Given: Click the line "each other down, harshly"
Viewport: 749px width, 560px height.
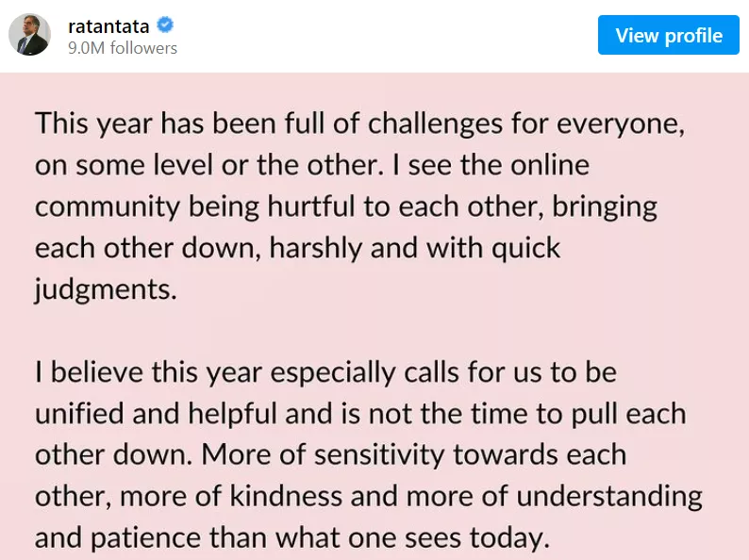Looking at the screenshot, I should (297, 248).
